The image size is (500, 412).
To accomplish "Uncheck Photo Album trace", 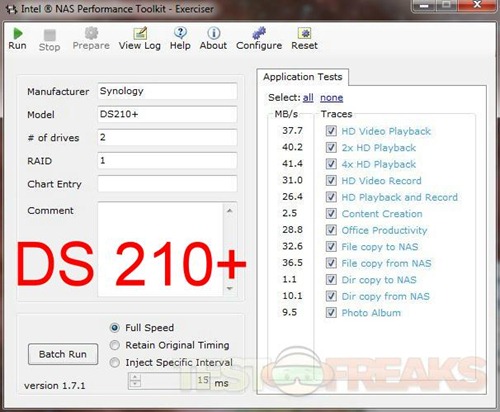I will (x=331, y=313).
